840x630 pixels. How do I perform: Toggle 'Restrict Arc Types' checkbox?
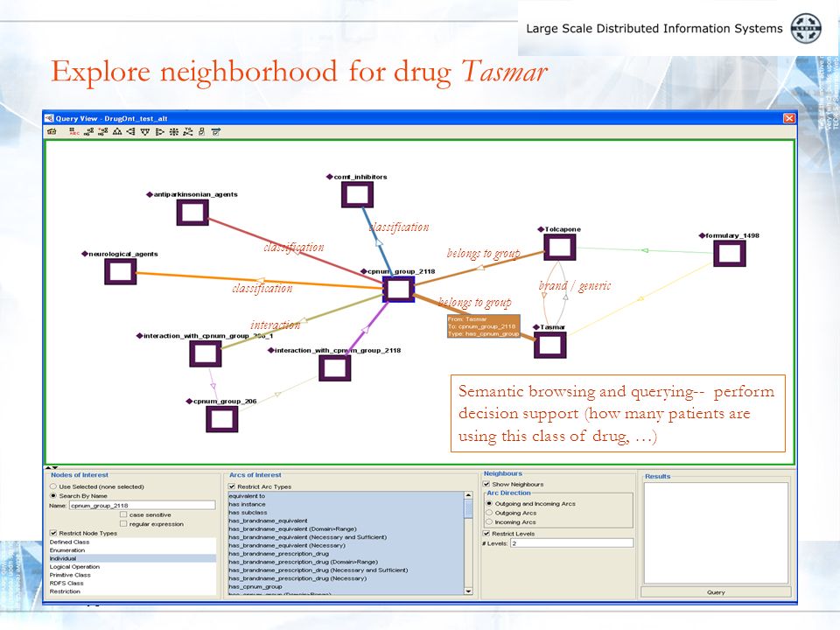(232, 486)
